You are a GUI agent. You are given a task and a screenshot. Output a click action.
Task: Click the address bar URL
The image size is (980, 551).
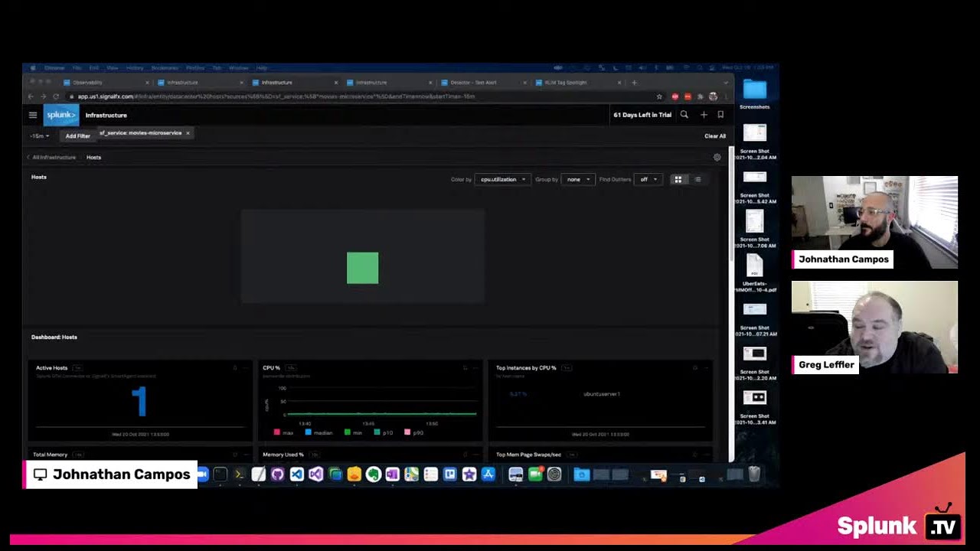pyautogui.click(x=276, y=96)
